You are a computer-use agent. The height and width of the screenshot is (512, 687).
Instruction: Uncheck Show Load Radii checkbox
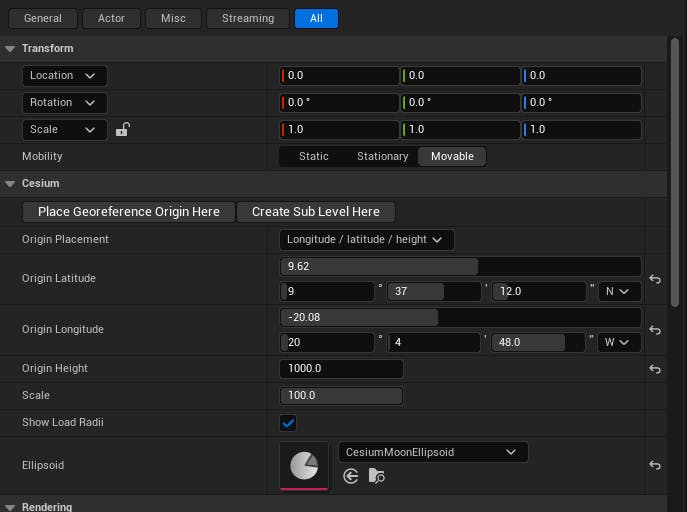[x=288, y=423]
